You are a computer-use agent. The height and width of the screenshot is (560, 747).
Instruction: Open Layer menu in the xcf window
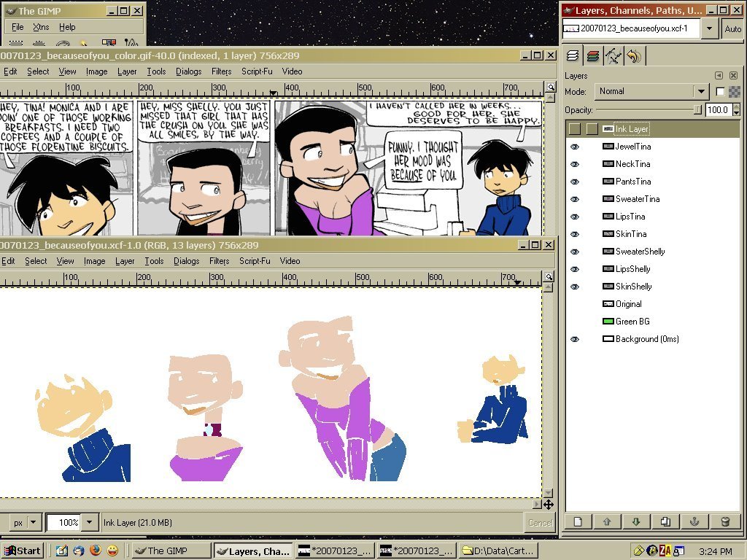coord(125,261)
